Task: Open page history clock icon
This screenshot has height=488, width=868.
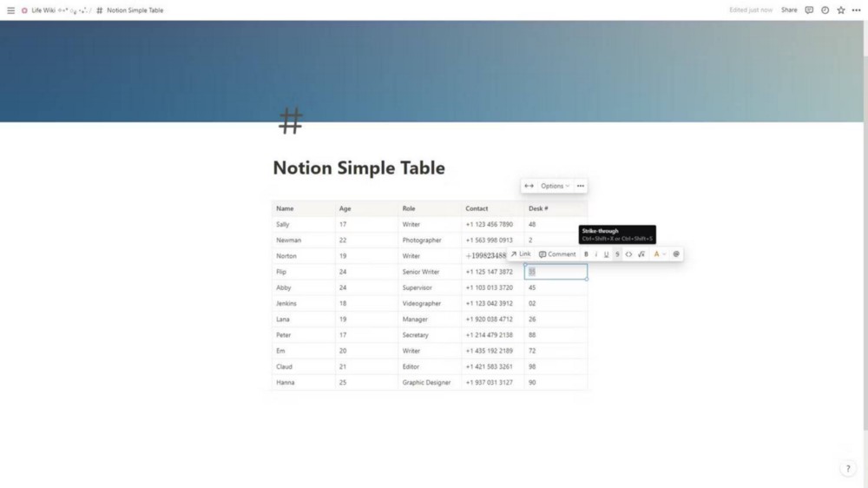Action: click(825, 10)
